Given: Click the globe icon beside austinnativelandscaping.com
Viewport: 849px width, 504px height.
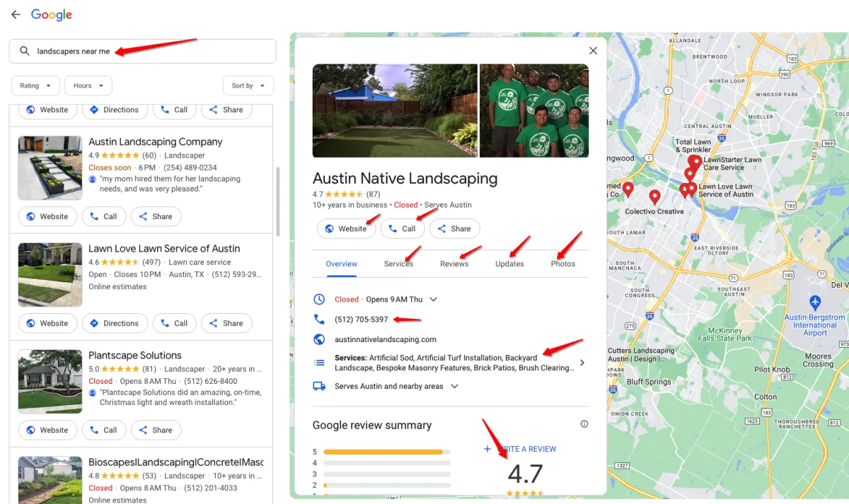Looking at the screenshot, I should tap(319, 339).
